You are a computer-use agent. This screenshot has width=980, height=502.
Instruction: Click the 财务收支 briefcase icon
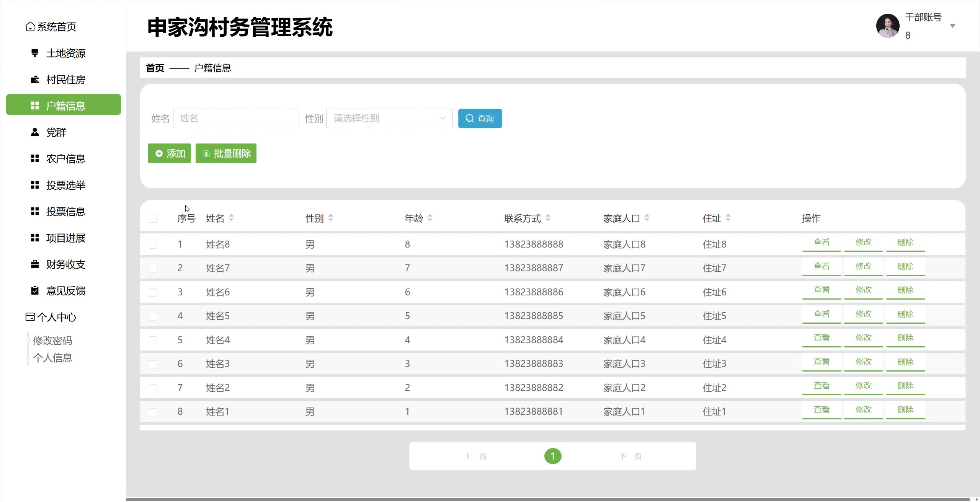[x=35, y=264]
